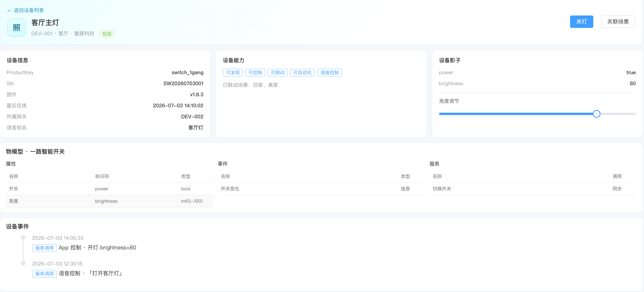Open the 关联场景 button

coord(618,21)
